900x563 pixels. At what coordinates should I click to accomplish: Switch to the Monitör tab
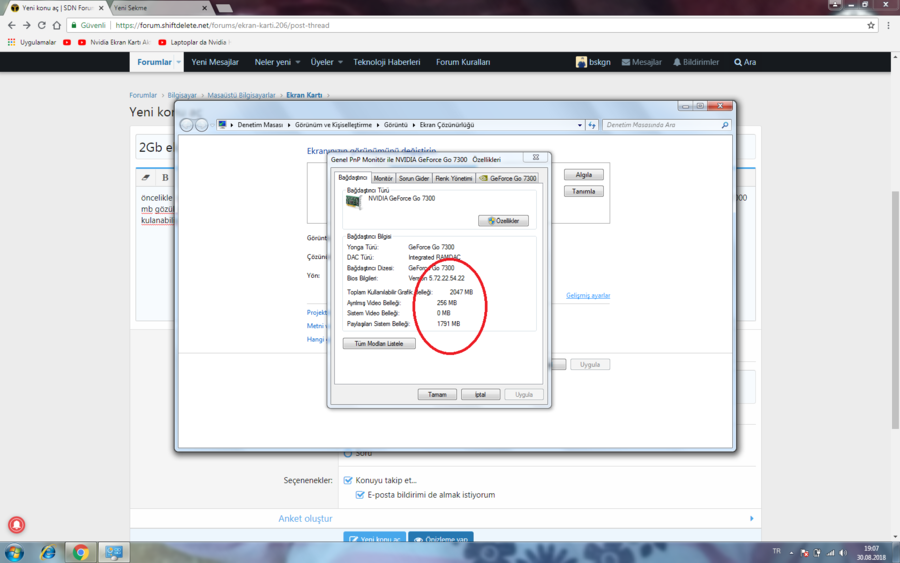tap(383, 178)
